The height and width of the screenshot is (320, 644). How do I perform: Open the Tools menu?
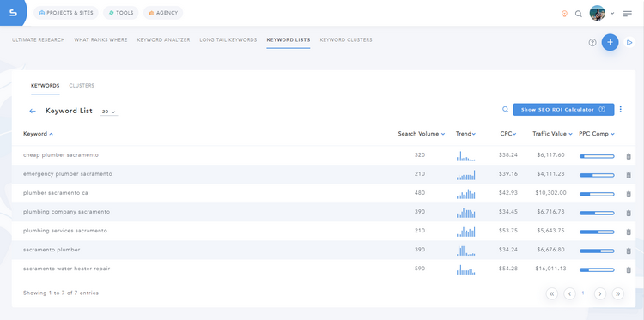point(121,13)
